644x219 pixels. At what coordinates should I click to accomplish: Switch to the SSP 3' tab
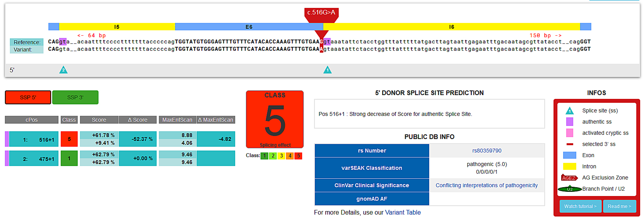[75, 97]
